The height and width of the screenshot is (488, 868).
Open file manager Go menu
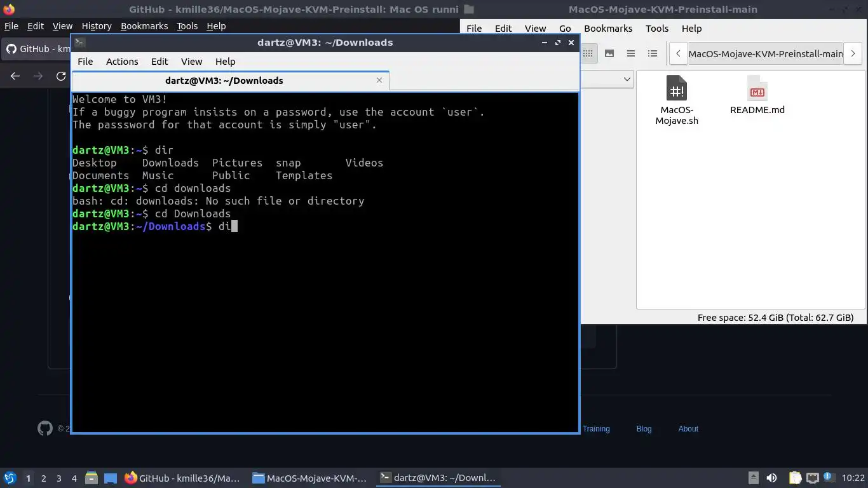tap(565, 29)
